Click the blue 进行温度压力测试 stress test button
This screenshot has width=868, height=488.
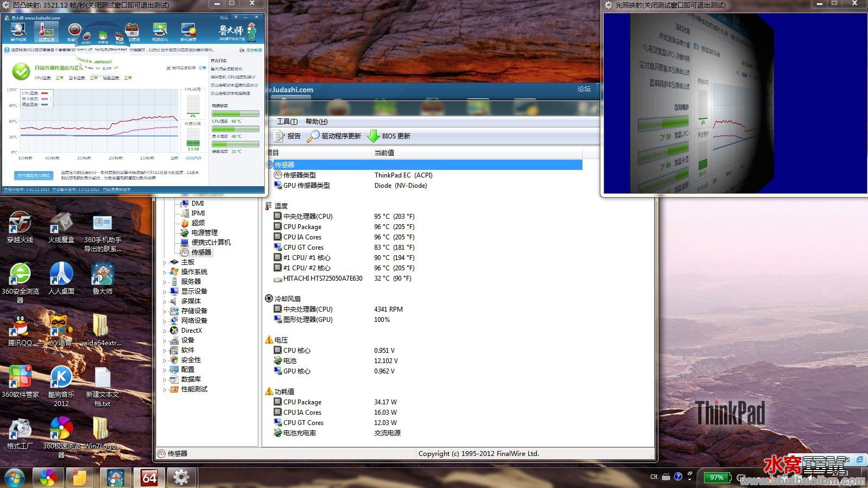(34, 175)
